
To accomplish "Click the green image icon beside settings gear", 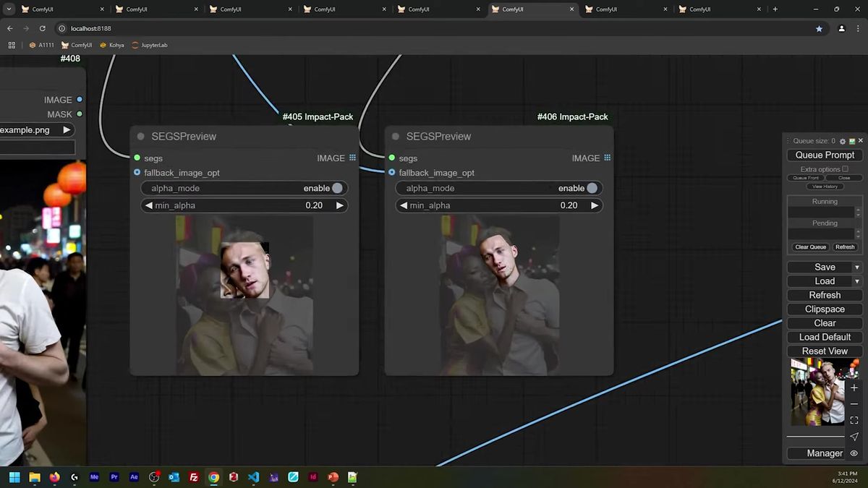I will coord(852,141).
